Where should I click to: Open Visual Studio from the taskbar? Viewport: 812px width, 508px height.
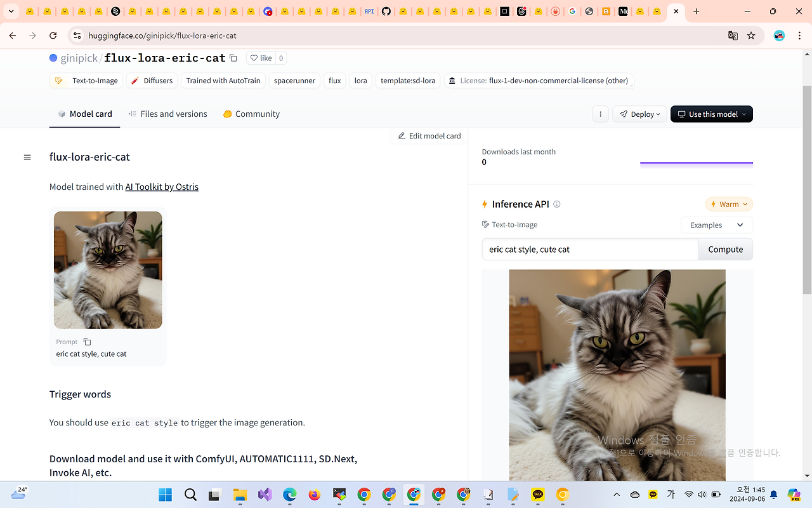[x=265, y=495]
